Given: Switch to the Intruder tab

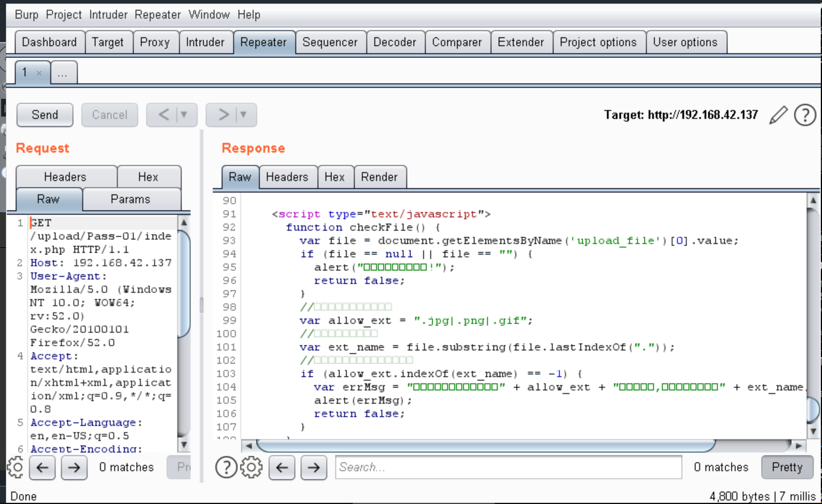Looking at the screenshot, I should point(205,43).
